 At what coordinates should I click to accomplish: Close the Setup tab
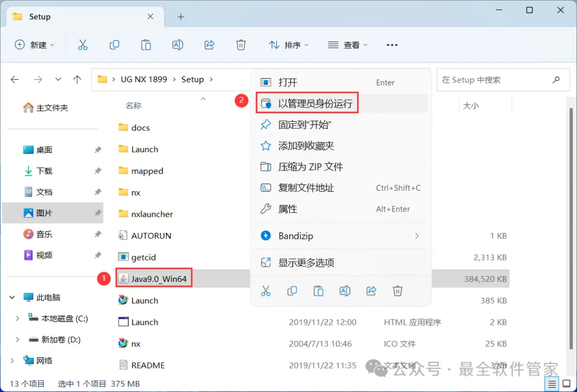150,17
